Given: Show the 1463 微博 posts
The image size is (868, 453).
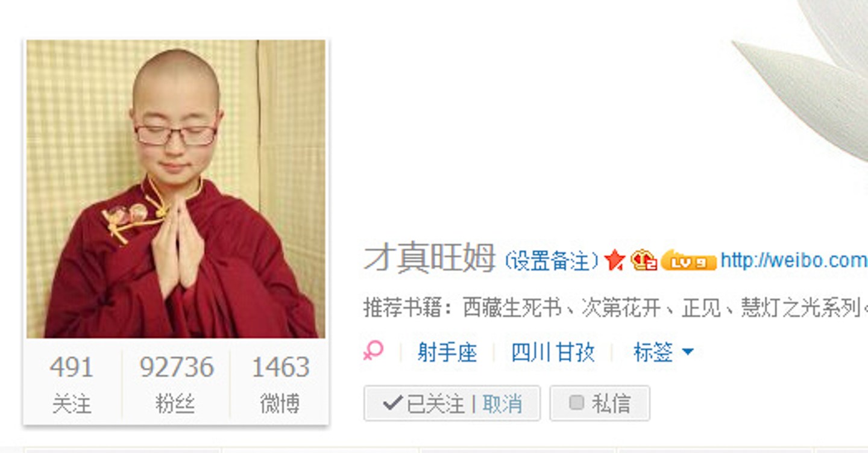Looking at the screenshot, I should pyautogui.click(x=280, y=384).
